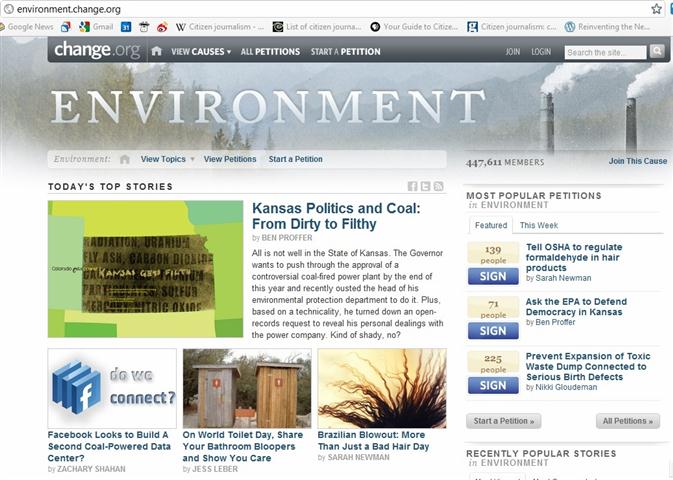Screen dimensions: 673x480
Task: Open List of citizen journalism bookmark
Action: pos(317,27)
